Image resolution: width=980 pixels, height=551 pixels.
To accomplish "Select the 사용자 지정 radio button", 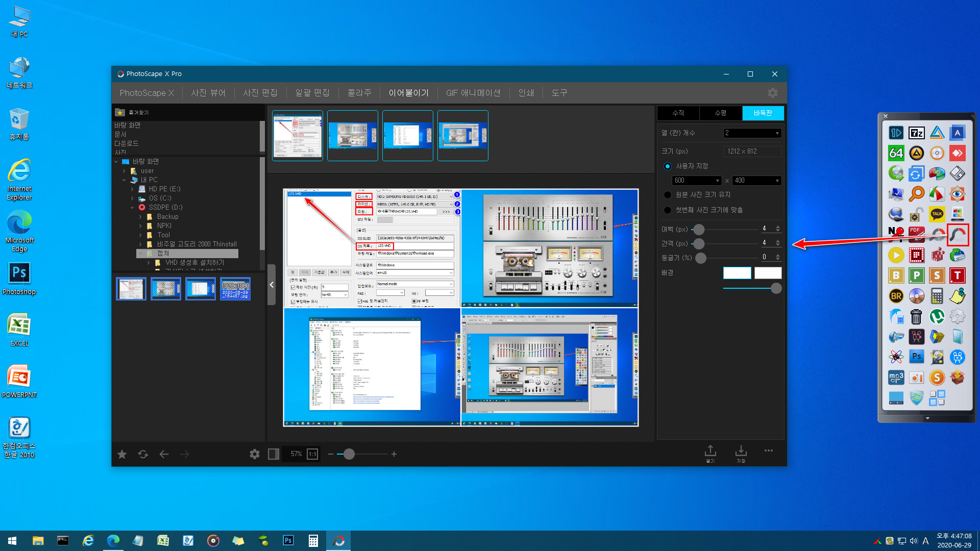I will pyautogui.click(x=667, y=166).
